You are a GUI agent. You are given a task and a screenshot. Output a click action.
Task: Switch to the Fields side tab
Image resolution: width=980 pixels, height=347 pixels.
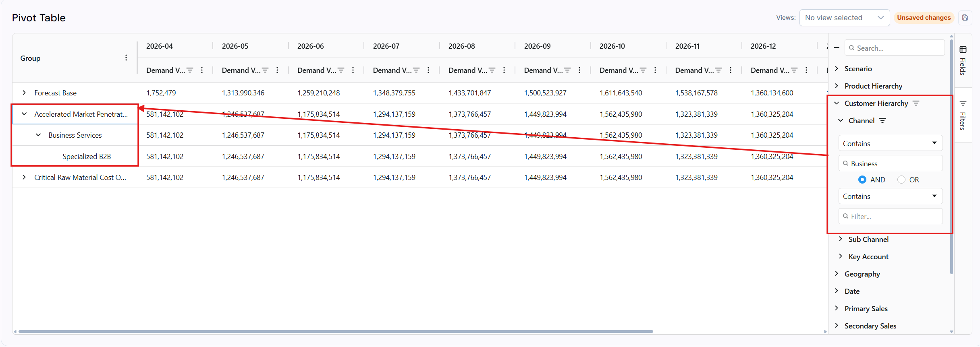tap(963, 60)
